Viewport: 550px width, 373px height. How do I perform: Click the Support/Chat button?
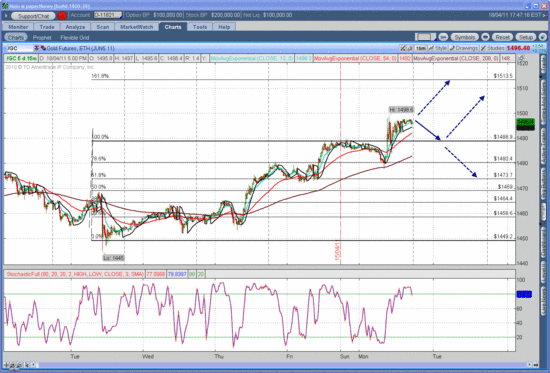[x=33, y=16]
